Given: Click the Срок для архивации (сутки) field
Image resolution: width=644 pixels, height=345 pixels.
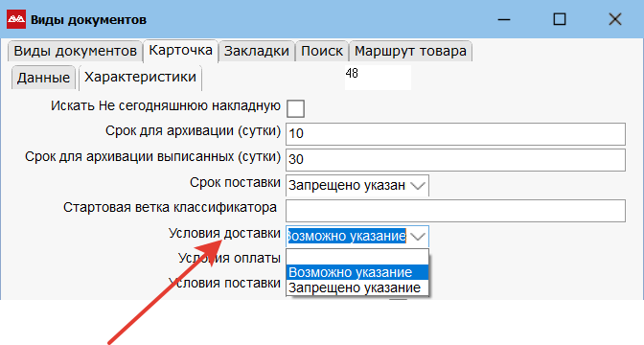Looking at the screenshot, I should point(455,133).
